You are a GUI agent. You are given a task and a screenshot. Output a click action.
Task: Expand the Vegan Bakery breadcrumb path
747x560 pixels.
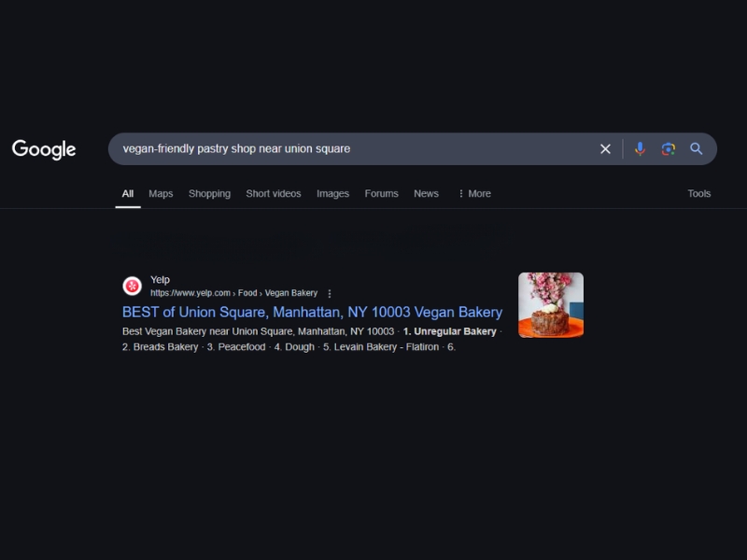coord(293,292)
